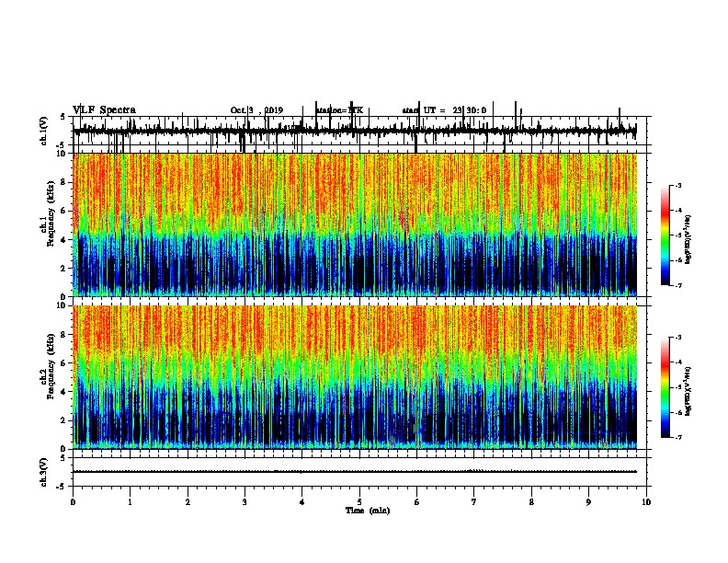Click the ch.1 frequency spectrogram panel
The image size is (728, 563).
(x=355, y=224)
